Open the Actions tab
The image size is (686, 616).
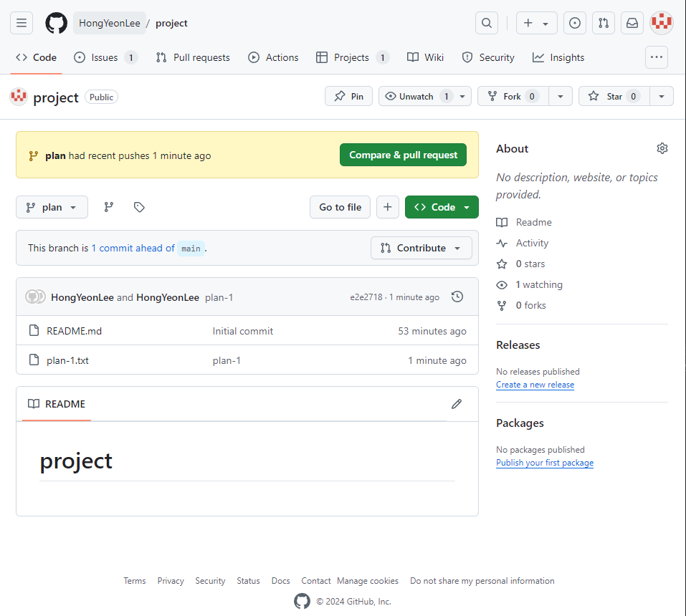273,57
